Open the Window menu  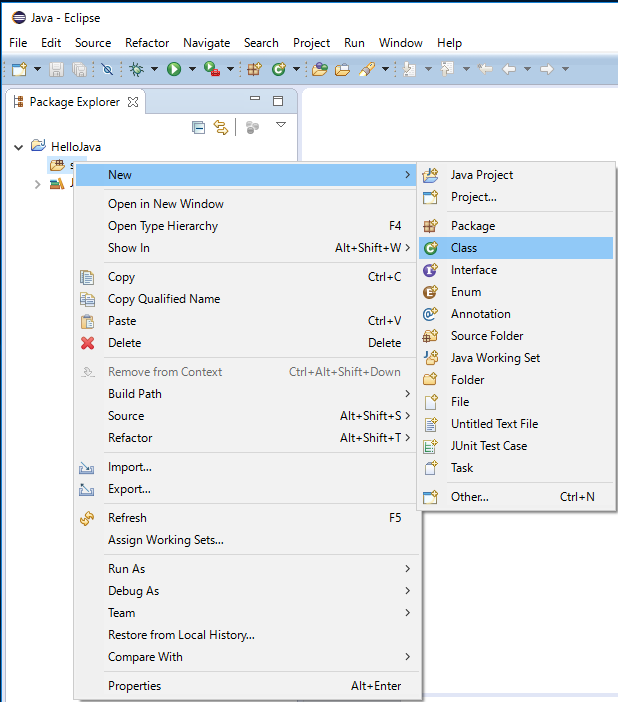coord(400,43)
